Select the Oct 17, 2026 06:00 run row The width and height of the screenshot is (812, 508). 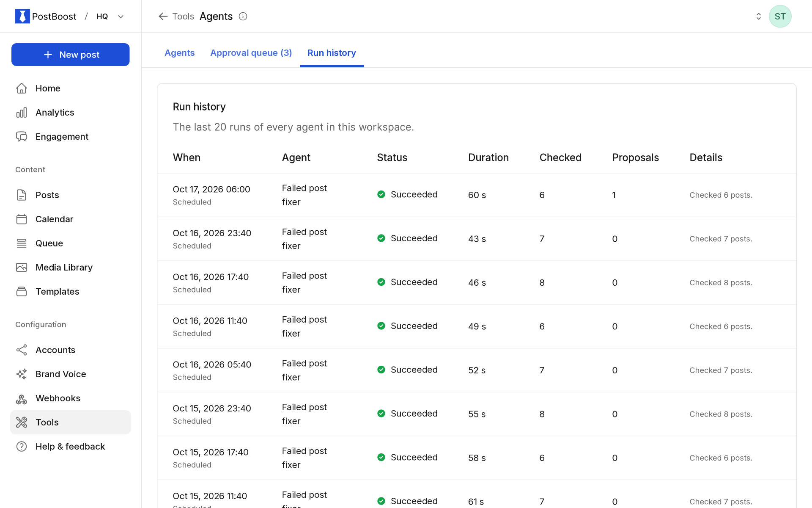(477, 195)
